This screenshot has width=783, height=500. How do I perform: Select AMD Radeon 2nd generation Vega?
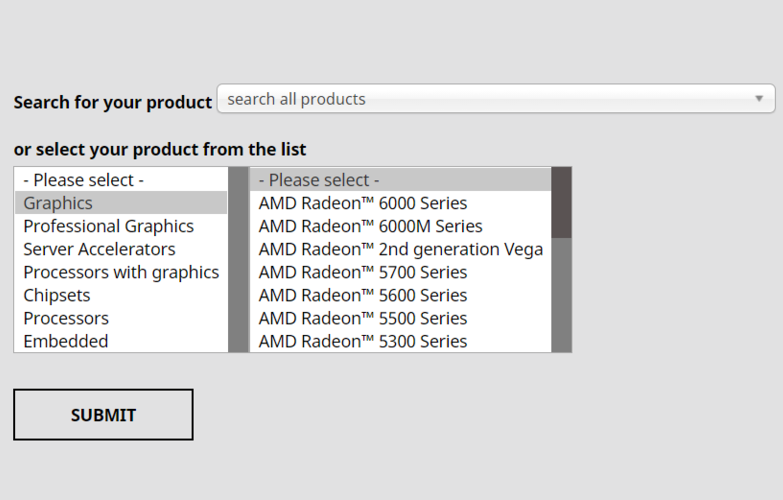400,249
